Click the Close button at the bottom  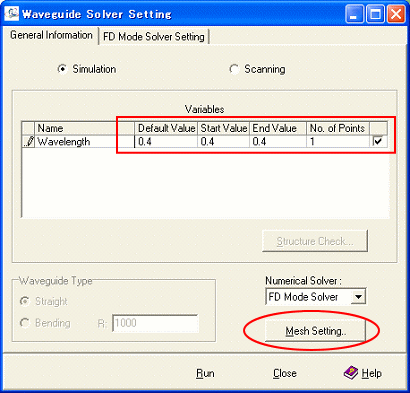pyautogui.click(x=285, y=373)
